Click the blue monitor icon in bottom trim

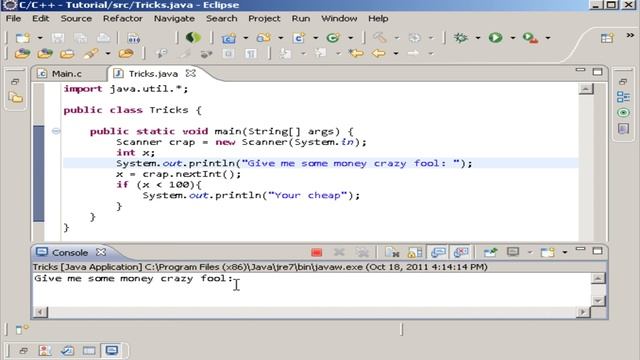click(x=111, y=350)
